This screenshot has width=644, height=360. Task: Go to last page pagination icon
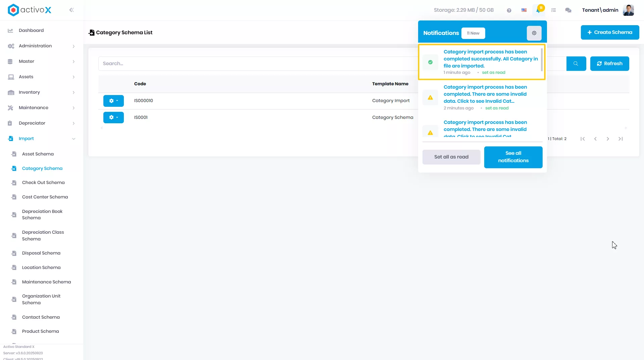point(621,139)
